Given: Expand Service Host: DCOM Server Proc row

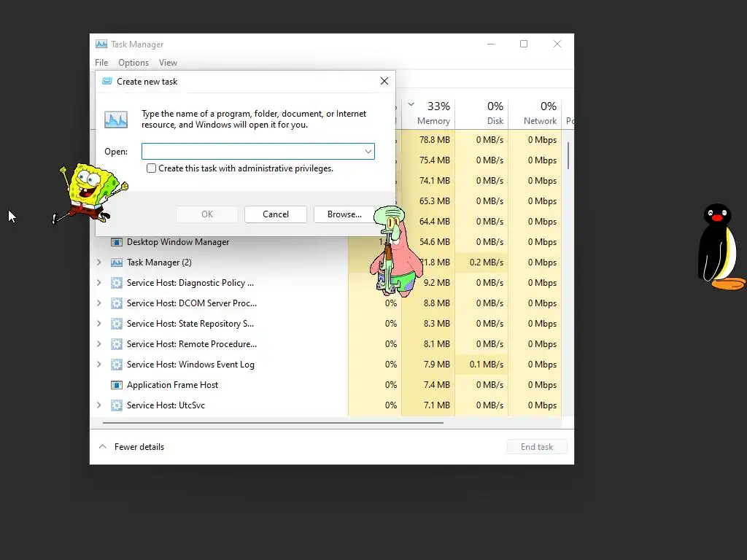Looking at the screenshot, I should [x=99, y=303].
